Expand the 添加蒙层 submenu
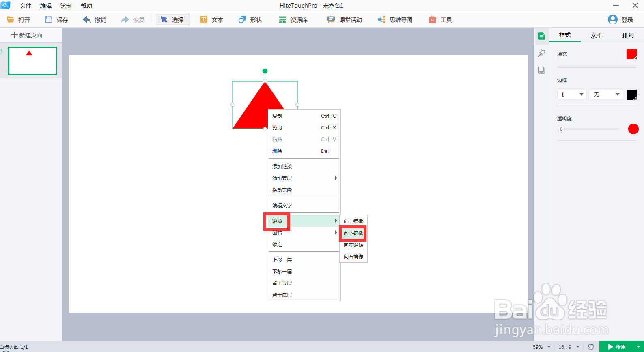 coord(304,178)
